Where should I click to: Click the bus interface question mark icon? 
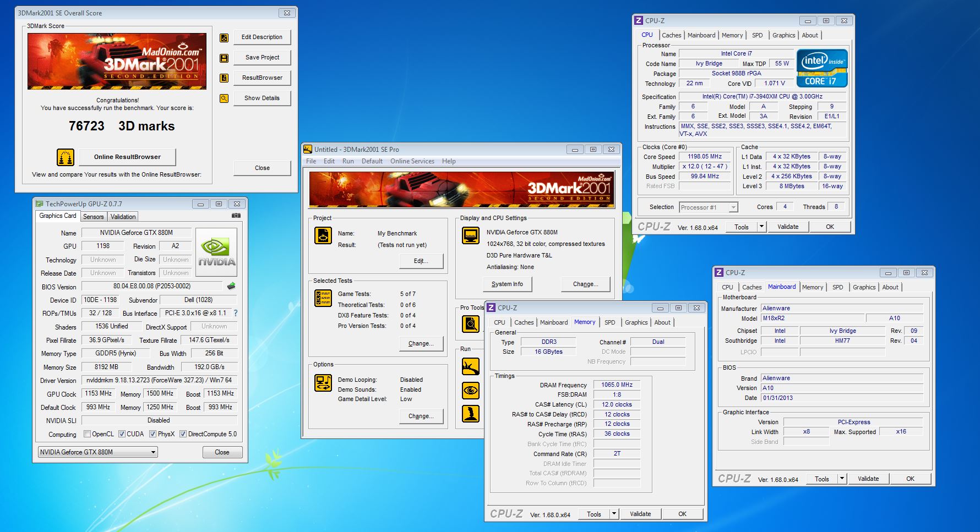click(236, 313)
